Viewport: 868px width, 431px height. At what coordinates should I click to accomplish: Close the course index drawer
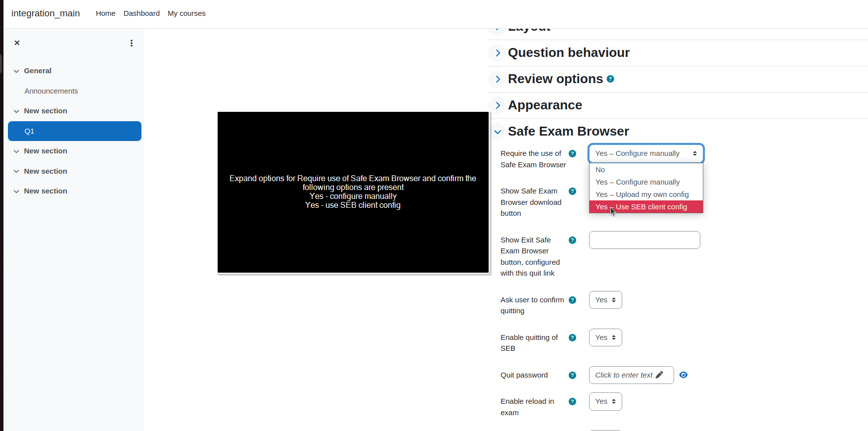[x=17, y=43]
